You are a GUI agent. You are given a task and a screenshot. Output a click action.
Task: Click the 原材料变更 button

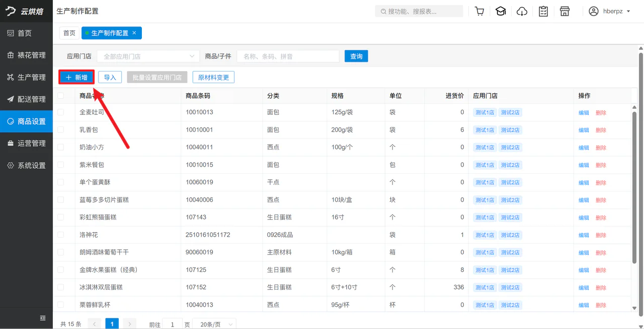tap(213, 78)
